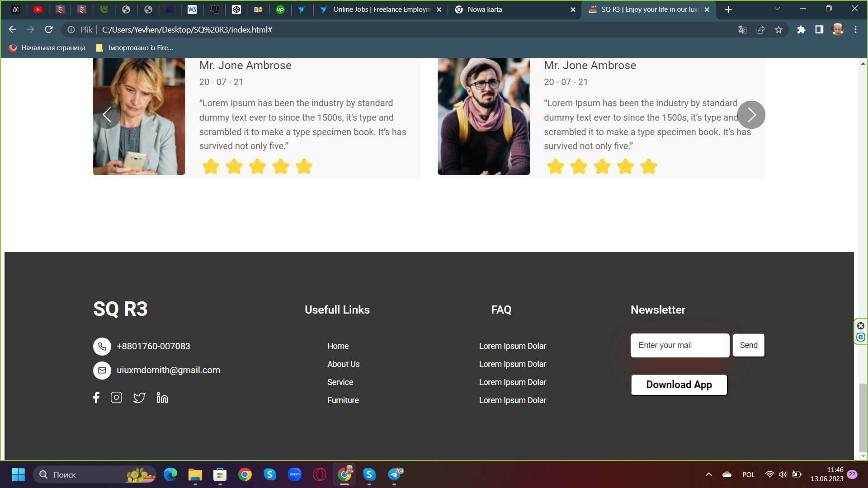Viewport: 868px width, 488px height.
Task: Click the +8801760-007083 phone number
Action: 153,347
